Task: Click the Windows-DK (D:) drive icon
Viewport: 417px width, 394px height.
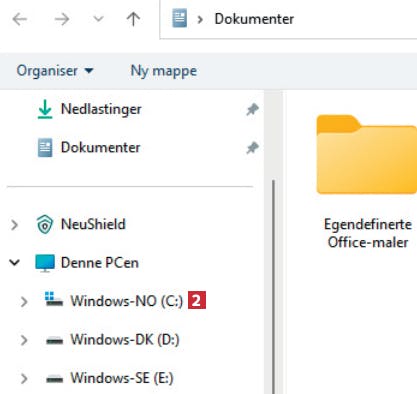Action: pos(54,341)
